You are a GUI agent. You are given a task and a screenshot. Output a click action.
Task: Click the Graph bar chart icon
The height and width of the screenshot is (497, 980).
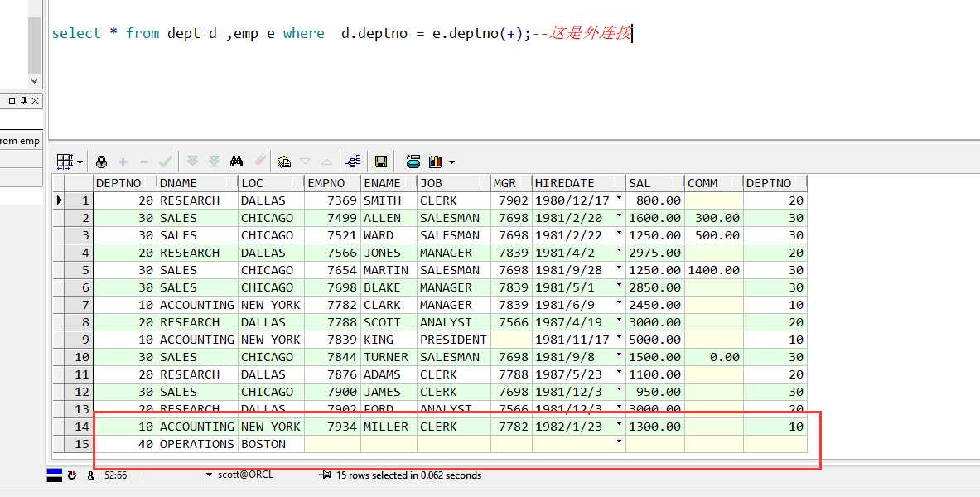click(436, 162)
